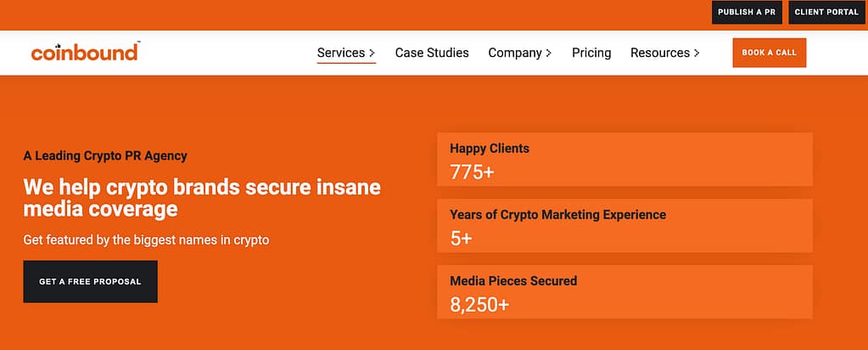Open the Services nav item
The width and height of the screenshot is (868, 350).
coord(340,53)
